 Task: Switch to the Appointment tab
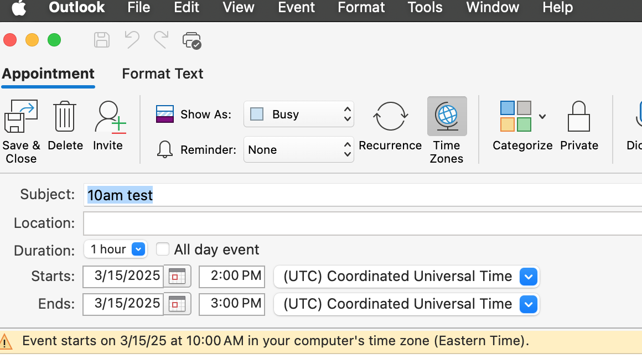(48, 74)
